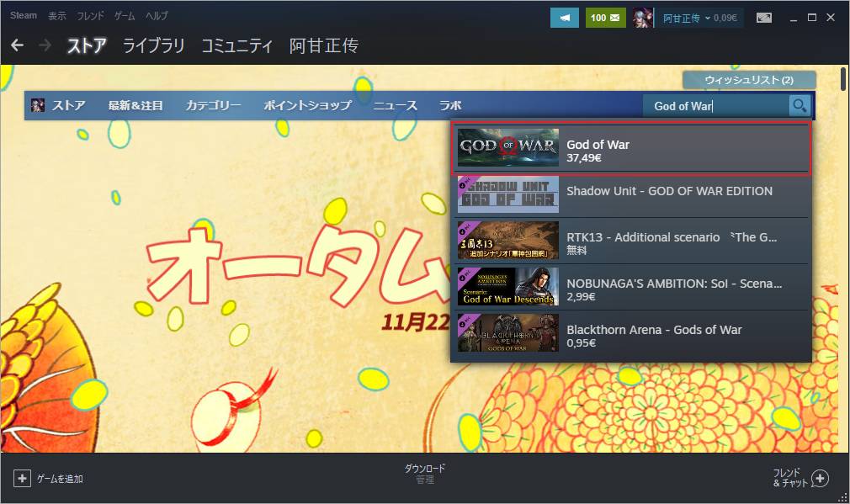
Task: Switch to the コミュニティ tab
Action: (236, 45)
